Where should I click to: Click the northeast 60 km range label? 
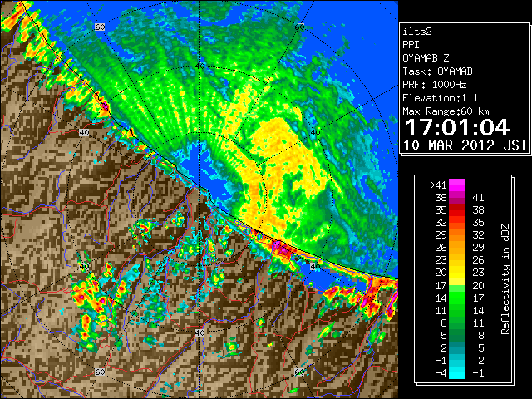[x=299, y=27]
